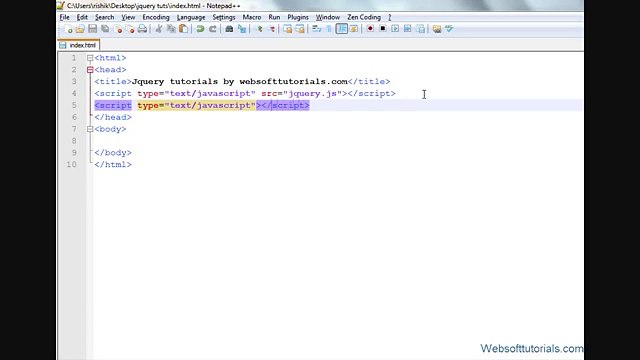This screenshot has height=360, width=640.
Task: Click the Replace toolbar icon
Action: (242, 29)
